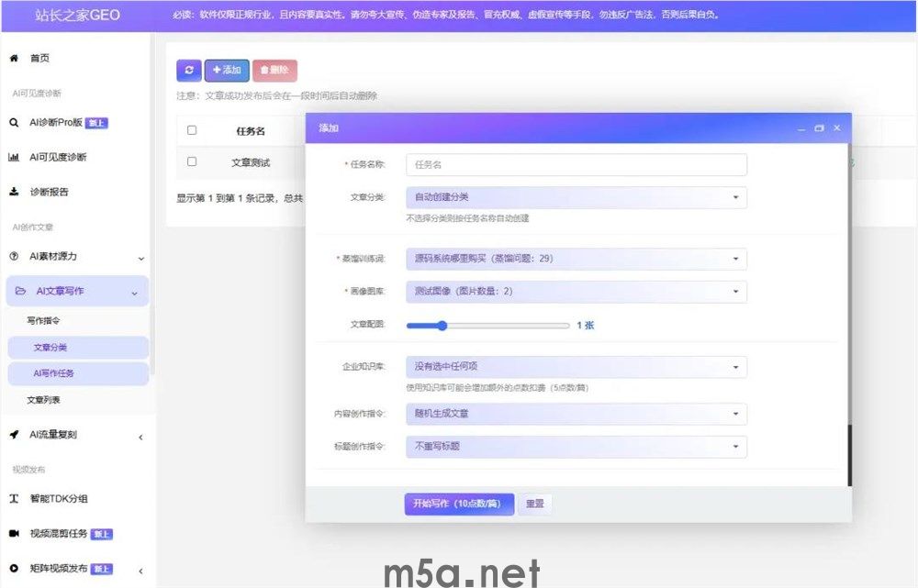The height and width of the screenshot is (588, 918).
Task: Open the 内容创作指令 dropdown
Action: point(577,414)
